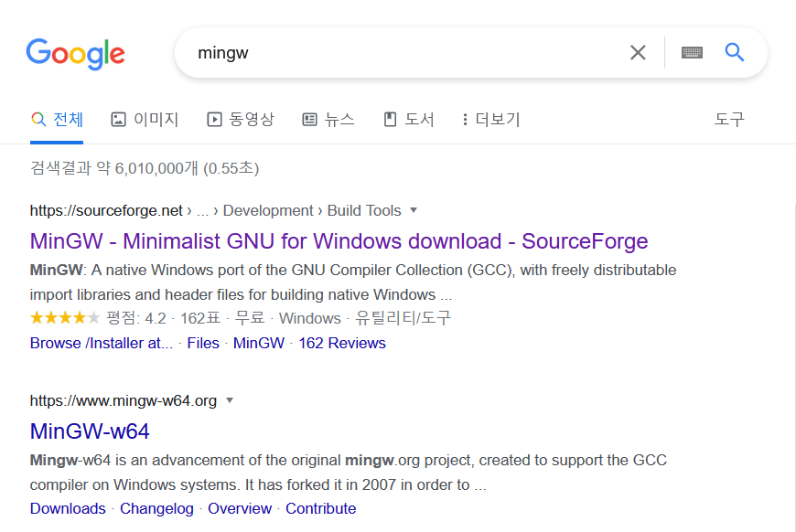Open the Downloads sitelink
Screen dimensions: 796x532
[x=68, y=508]
